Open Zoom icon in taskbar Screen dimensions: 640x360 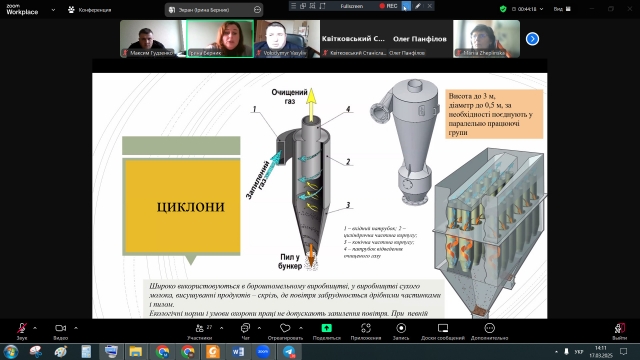[x=263, y=352]
